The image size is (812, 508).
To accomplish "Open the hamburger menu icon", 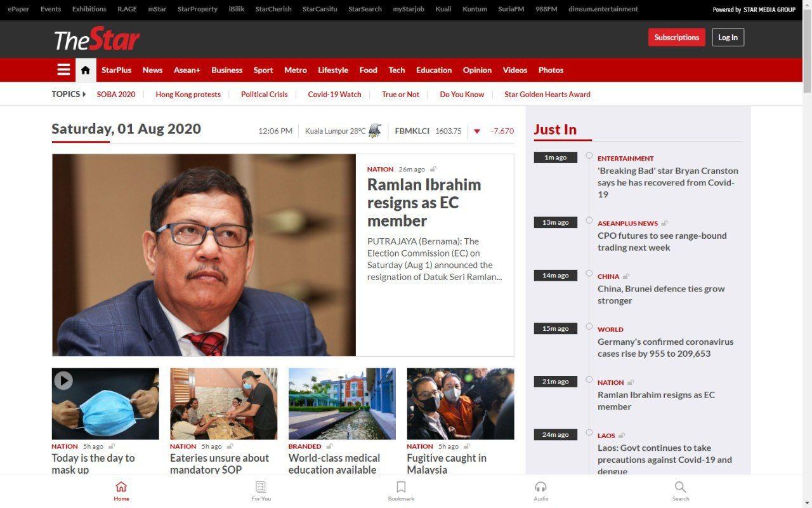I will pyautogui.click(x=63, y=70).
